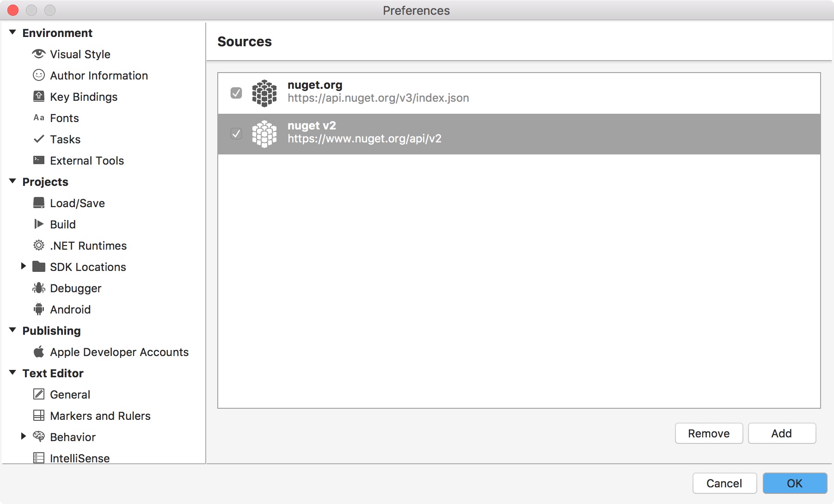Open External Tools settings
Image resolution: width=834 pixels, height=504 pixels.
[x=87, y=160]
